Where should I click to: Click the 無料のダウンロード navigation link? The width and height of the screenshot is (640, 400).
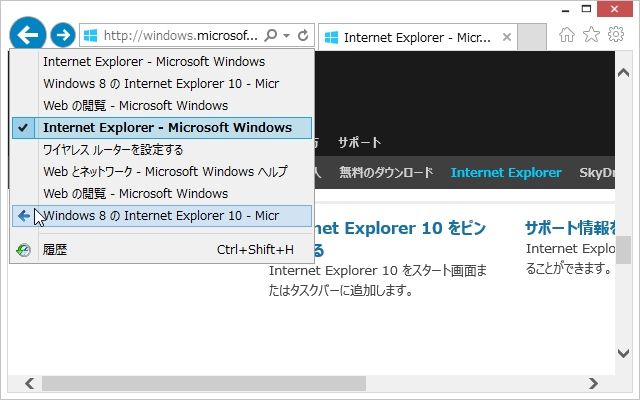(386, 172)
